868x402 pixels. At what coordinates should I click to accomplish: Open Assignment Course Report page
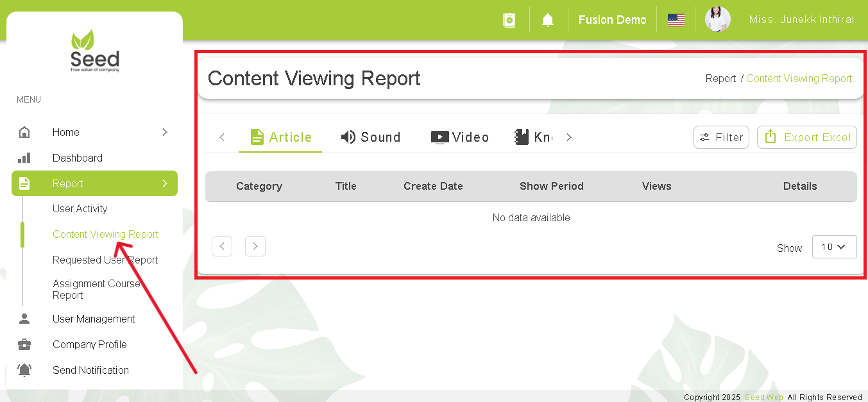tap(97, 289)
